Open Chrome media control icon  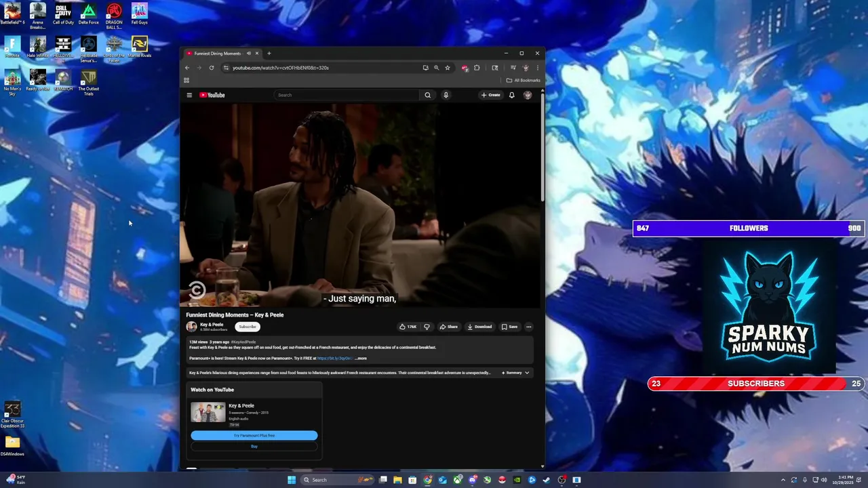pyautogui.click(x=513, y=68)
